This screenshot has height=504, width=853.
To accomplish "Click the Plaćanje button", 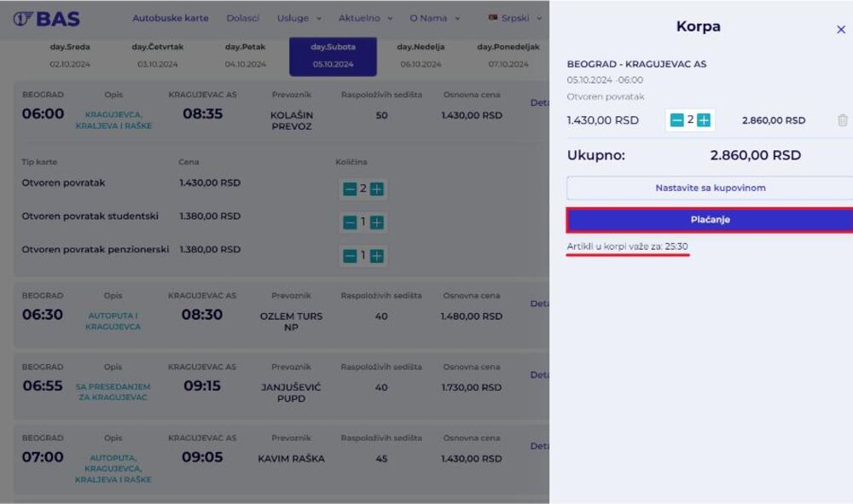I will tap(709, 220).
